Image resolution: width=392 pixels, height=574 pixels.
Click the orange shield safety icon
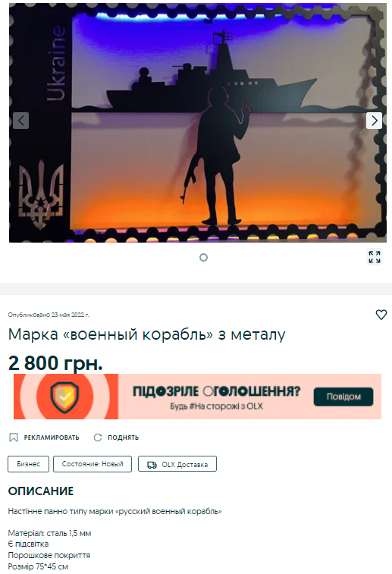pos(64,397)
